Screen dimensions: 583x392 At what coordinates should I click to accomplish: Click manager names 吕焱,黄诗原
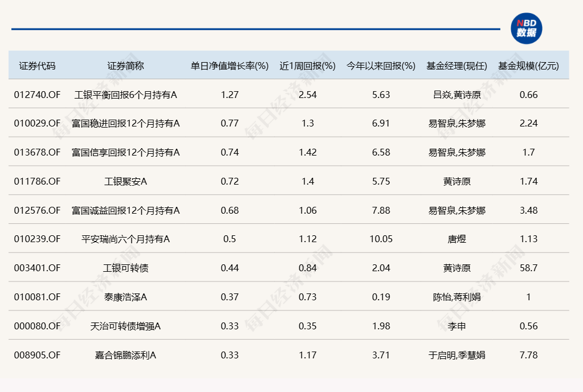[456, 95]
